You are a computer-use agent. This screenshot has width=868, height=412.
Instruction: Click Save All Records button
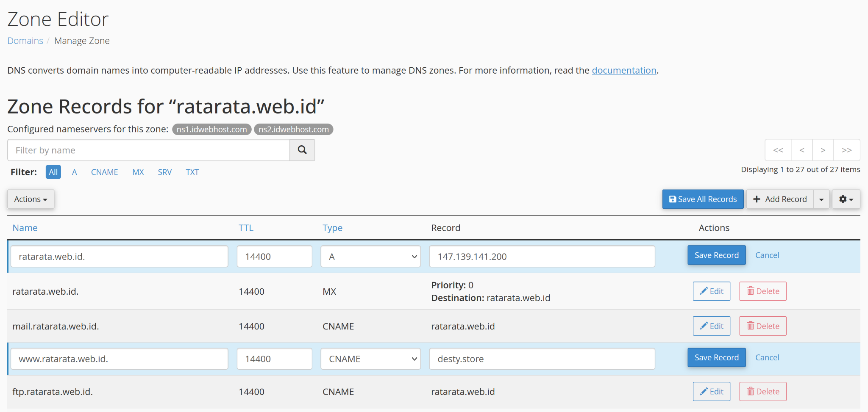coord(703,199)
